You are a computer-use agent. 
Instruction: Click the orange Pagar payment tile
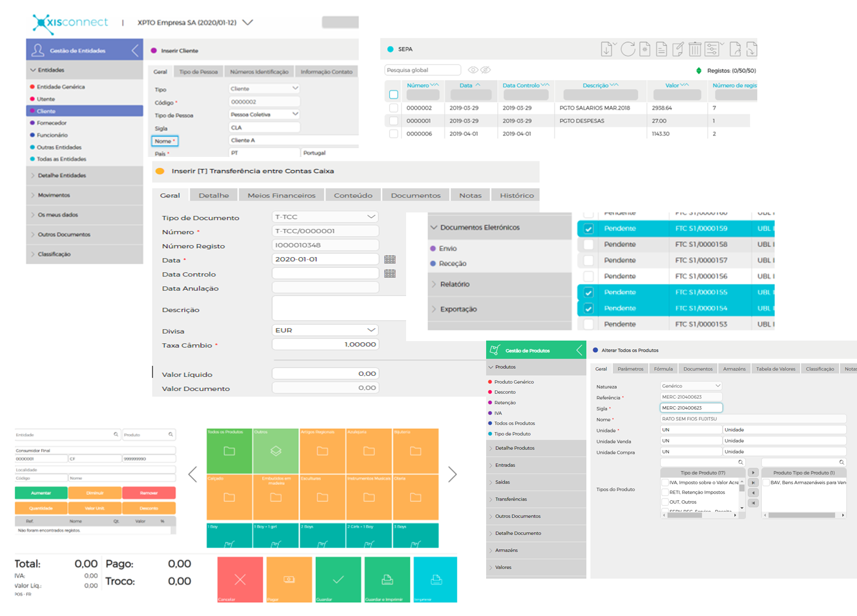tap(289, 580)
